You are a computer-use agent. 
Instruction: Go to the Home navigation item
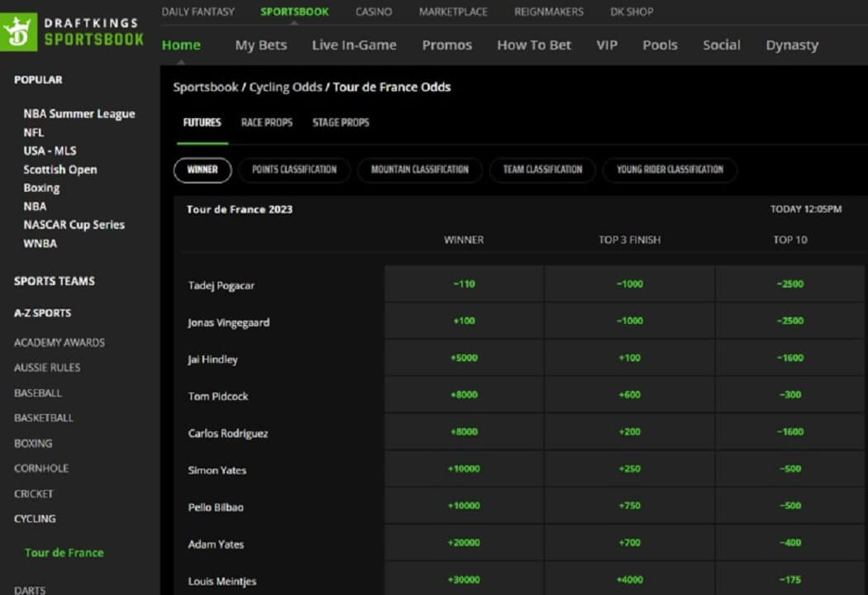click(181, 45)
